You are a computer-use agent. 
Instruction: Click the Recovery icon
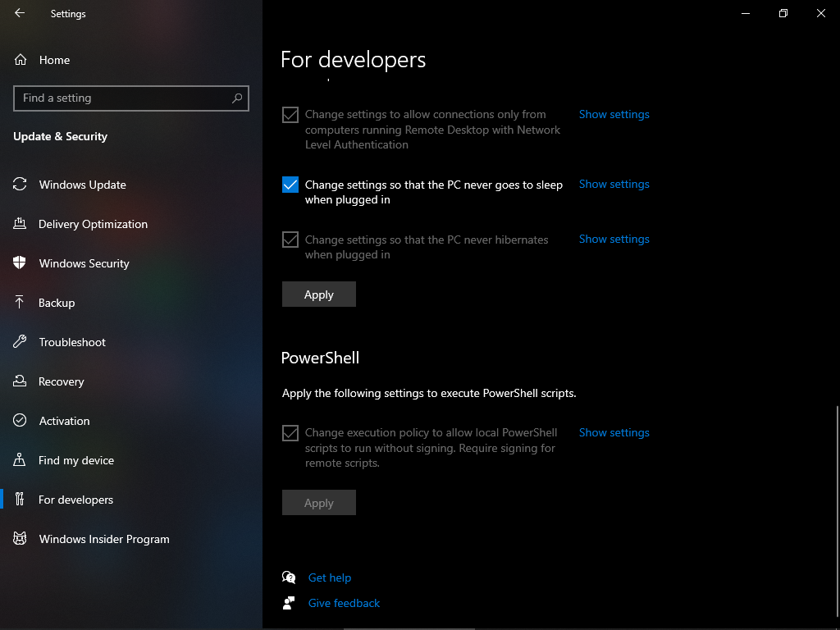click(20, 381)
